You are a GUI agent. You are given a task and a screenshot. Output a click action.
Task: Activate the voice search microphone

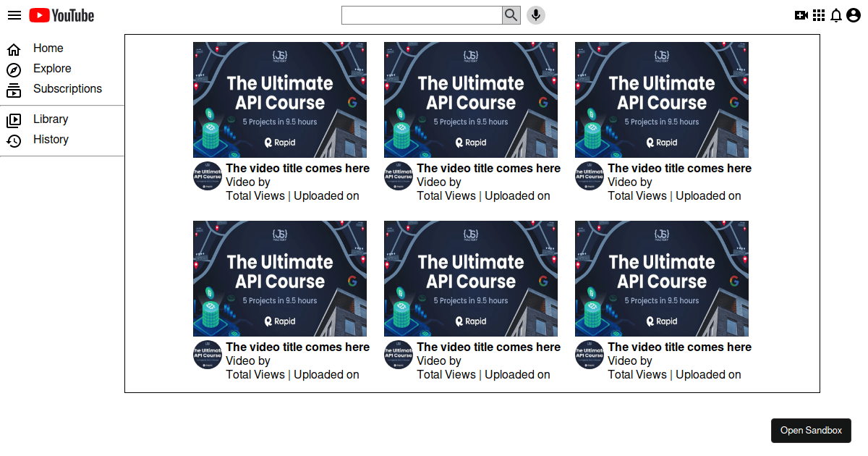pos(535,15)
